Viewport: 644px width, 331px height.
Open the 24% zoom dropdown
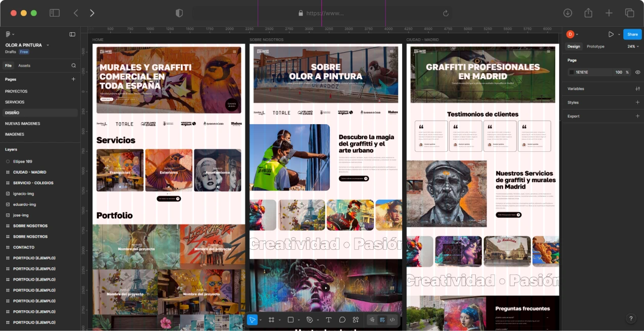click(x=633, y=46)
